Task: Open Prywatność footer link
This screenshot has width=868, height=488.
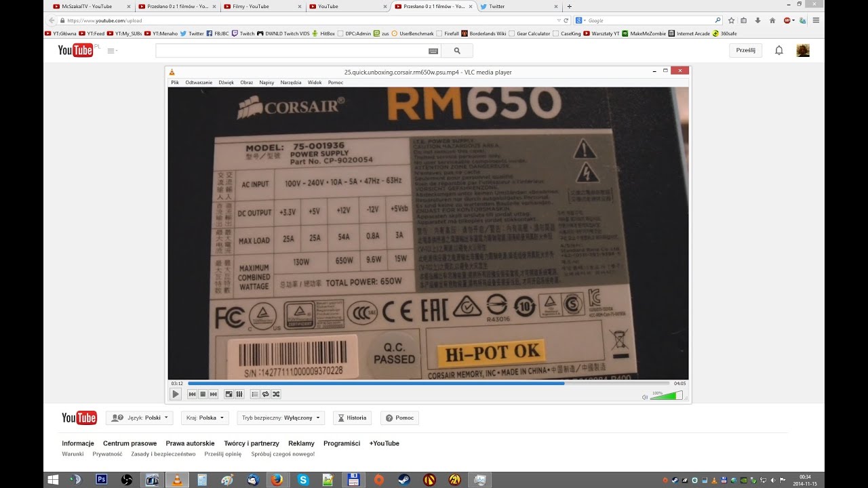Action: [x=107, y=454]
